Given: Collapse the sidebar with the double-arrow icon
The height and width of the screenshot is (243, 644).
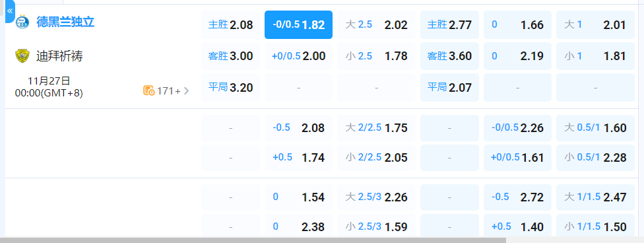Looking at the screenshot, I should pos(9,11).
